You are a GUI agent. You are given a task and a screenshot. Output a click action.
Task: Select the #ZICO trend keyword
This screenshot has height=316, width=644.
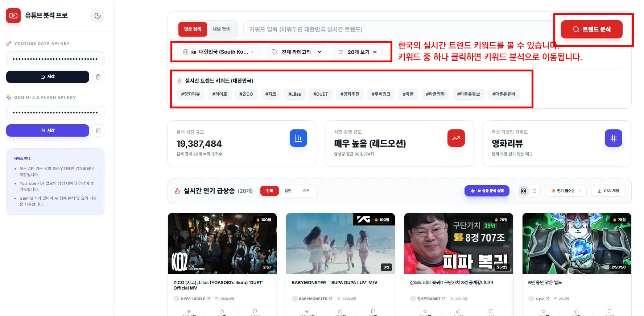tap(246, 94)
